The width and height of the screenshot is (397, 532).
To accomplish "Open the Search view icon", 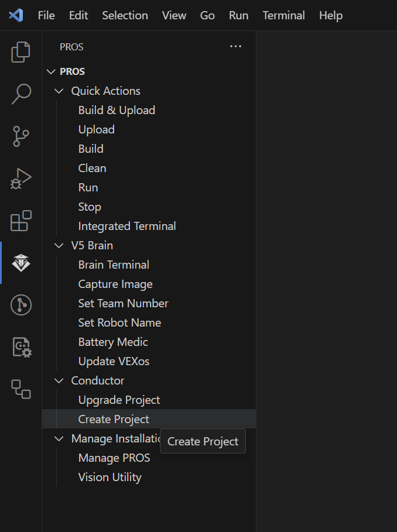I will [21, 94].
